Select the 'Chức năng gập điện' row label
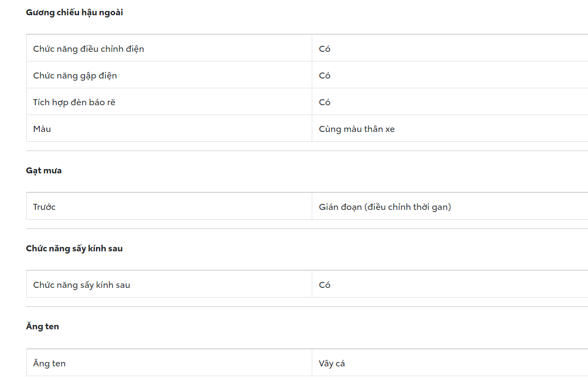 tap(75, 76)
